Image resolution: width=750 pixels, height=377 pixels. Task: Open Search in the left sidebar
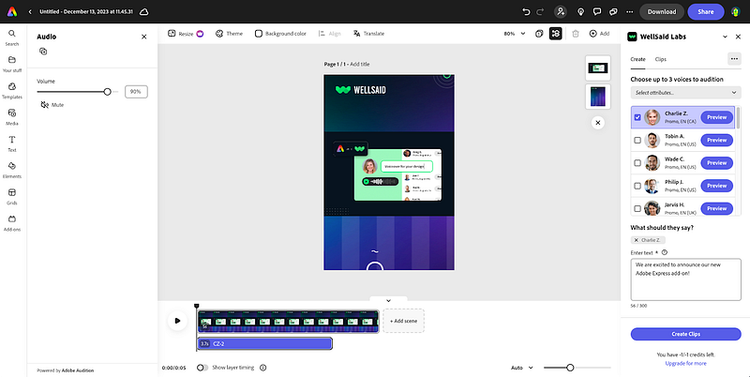pos(12,38)
